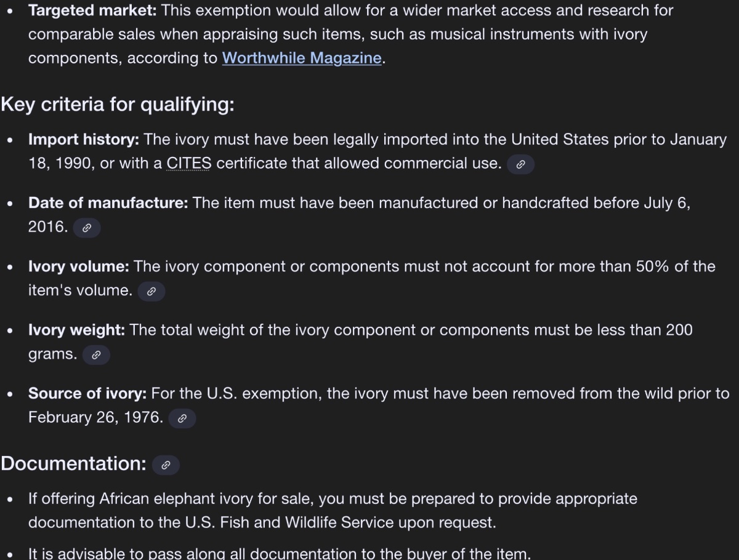This screenshot has width=739, height=560.
Task: Click the bold Targeted market label
Action: pos(92,10)
